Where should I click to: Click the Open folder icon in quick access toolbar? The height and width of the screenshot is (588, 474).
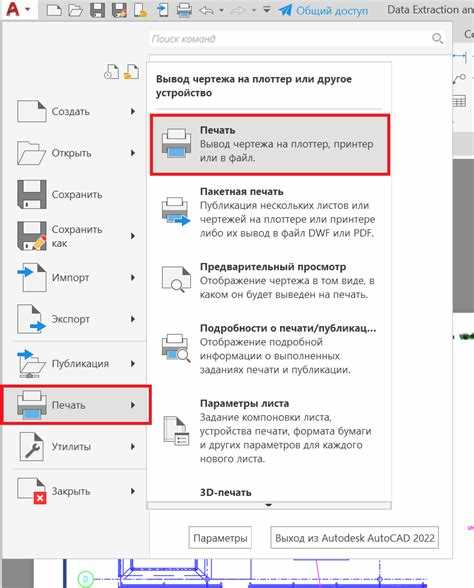tap(75, 10)
